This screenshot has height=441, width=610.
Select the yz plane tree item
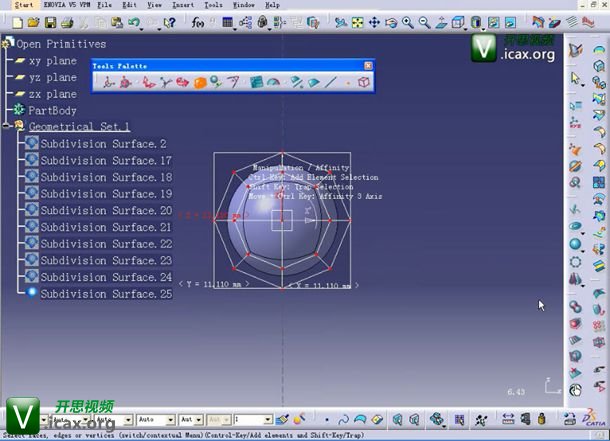click(52, 77)
